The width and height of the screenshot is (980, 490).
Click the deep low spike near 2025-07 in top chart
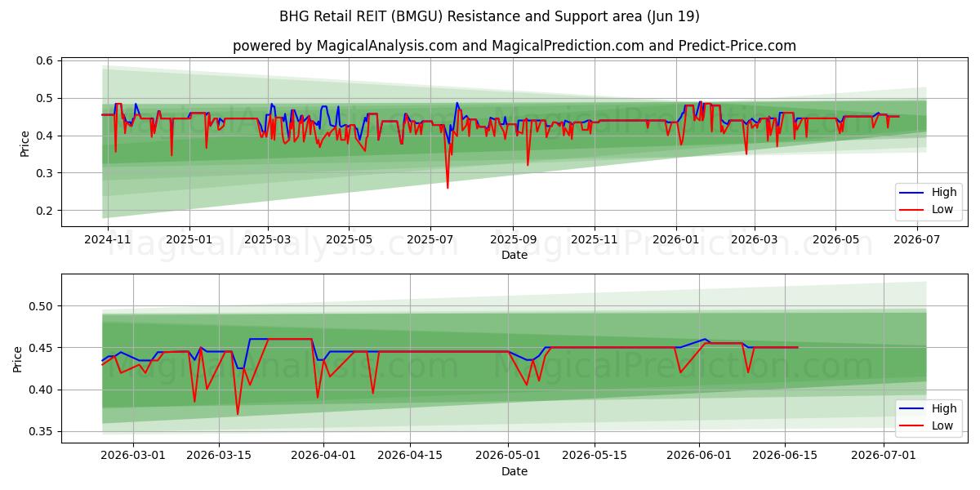pyautogui.click(x=447, y=187)
